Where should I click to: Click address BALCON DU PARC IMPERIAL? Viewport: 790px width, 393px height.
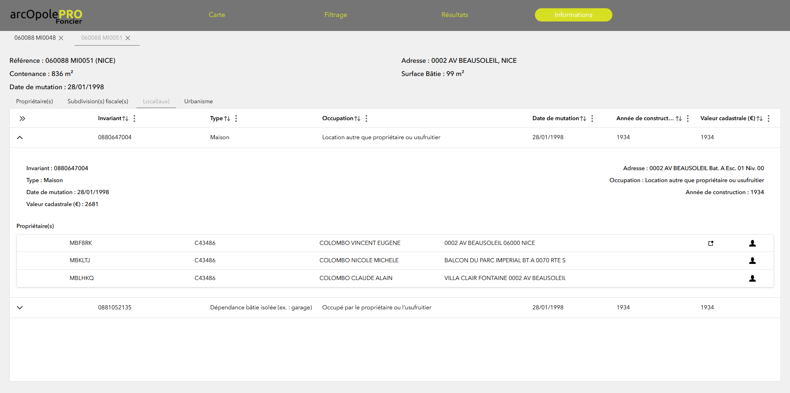pyautogui.click(x=505, y=261)
